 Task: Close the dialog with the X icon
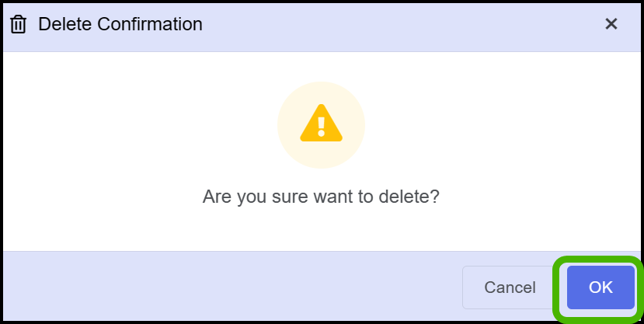[611, 24]
